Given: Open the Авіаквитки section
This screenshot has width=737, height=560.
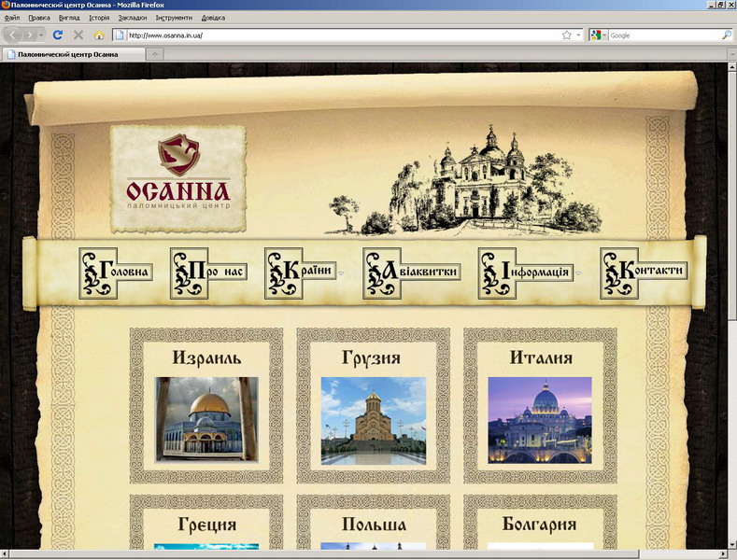Looking at the screenshot, I should pyautogui.click(x=412, y=273).
